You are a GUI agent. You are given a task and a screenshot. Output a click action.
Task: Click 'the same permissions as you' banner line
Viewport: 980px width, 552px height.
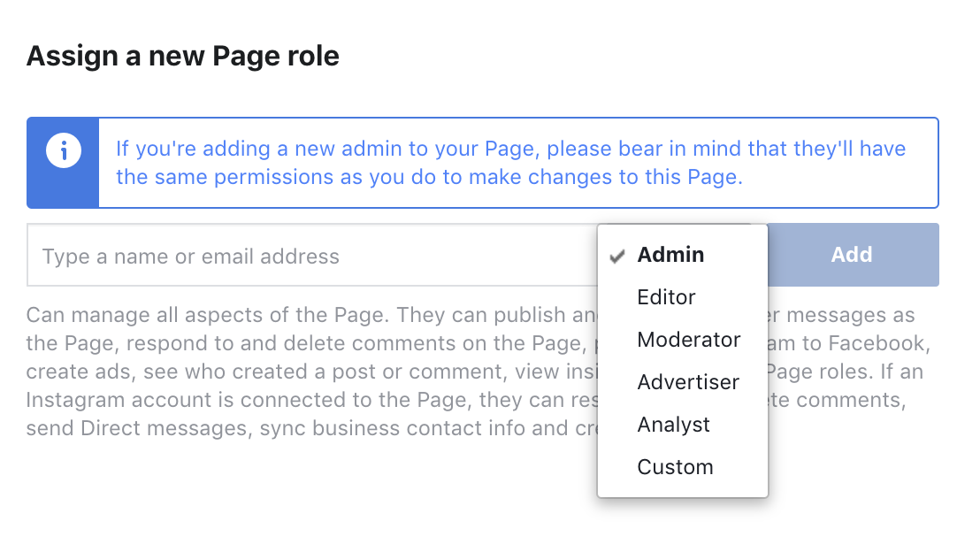(429, 177)
